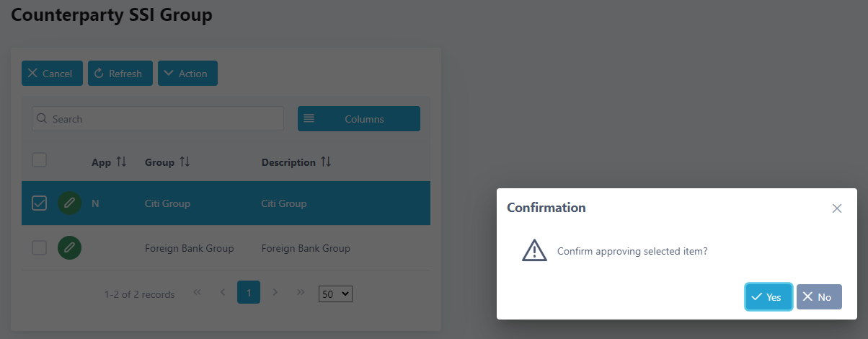This screenshot has width=868, height=339.
Task: Open the Action dropdown menu
Action: pos(187,74)
